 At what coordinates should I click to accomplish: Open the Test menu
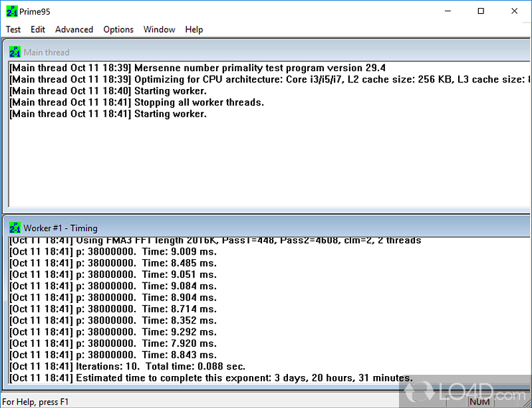[13, 29]
